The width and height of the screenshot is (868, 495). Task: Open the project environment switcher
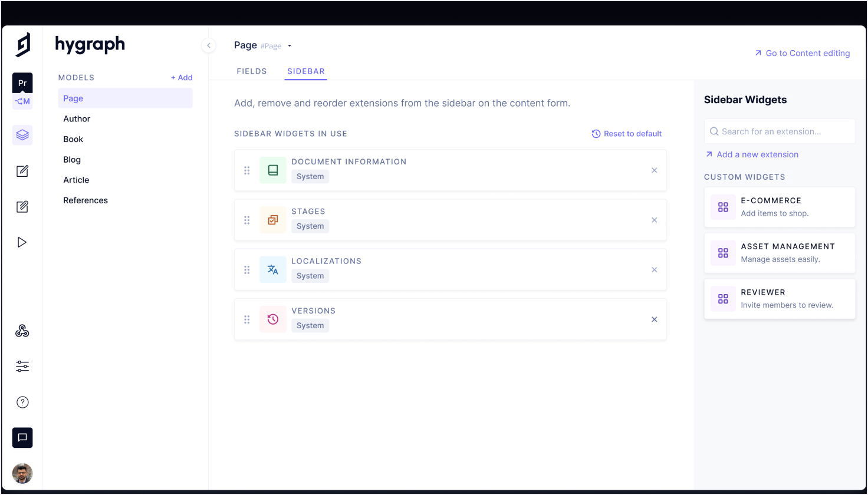pyautogui.click(x=22, y=91)
